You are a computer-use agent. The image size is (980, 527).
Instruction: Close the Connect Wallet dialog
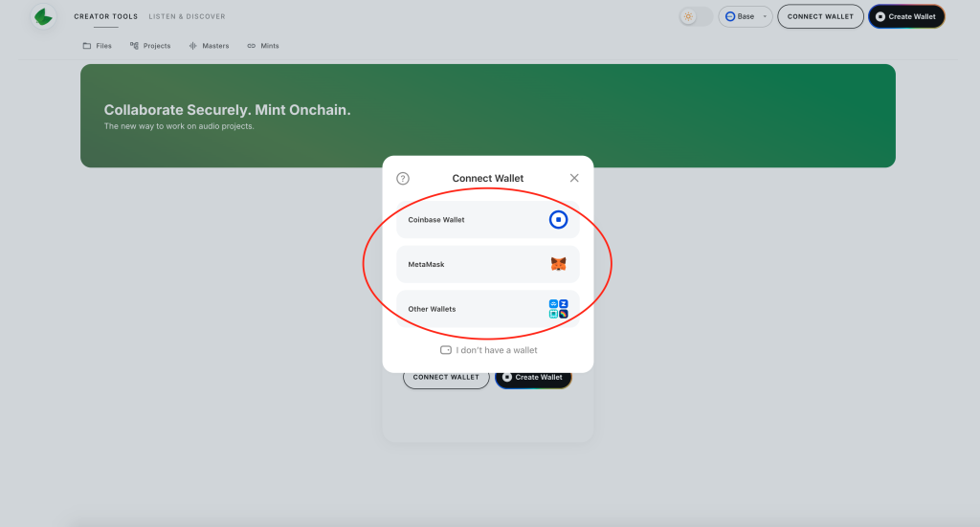pos(574,178)
